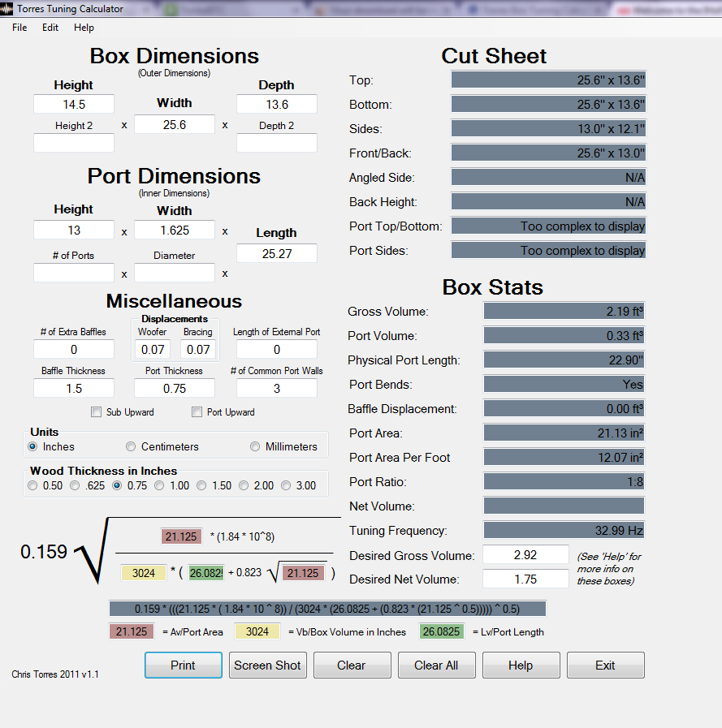Select Millimeters as the unit
This screenshot has width=722, height=728.
[255, 447]
